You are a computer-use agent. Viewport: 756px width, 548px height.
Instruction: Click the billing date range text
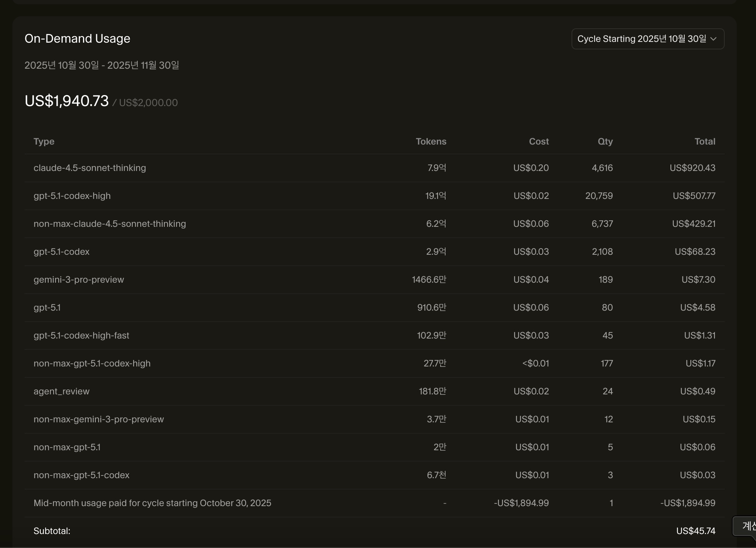coord(102,65)
